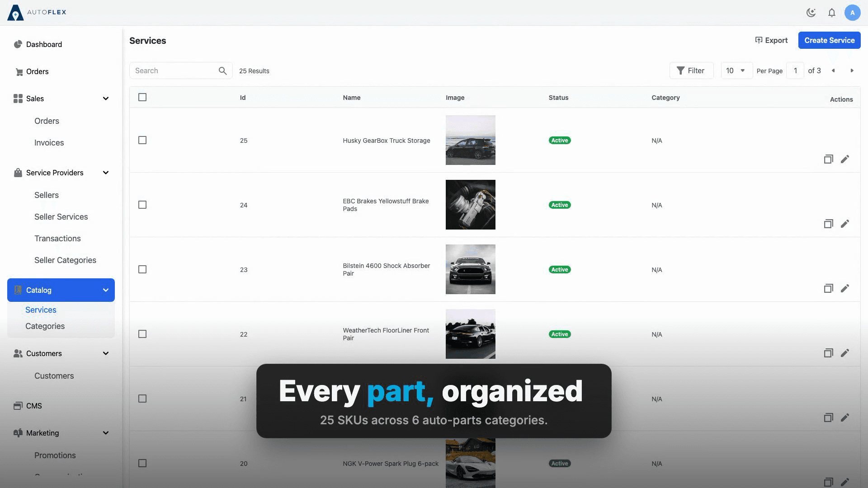Open Services link under Catalog
868x488 pixels.
pos(41,310)
